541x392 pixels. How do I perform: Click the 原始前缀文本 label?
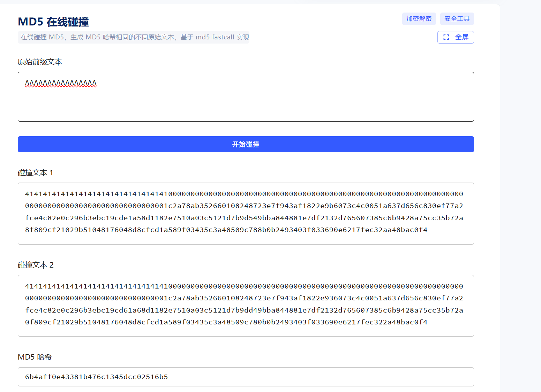[x=40, y=62]
